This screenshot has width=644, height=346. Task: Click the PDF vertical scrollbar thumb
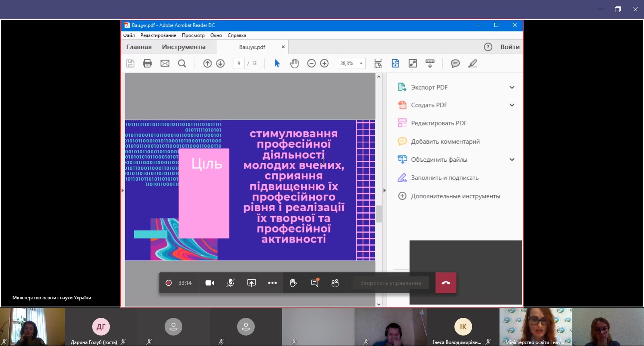pyautogui.click(x=379, y=214)
